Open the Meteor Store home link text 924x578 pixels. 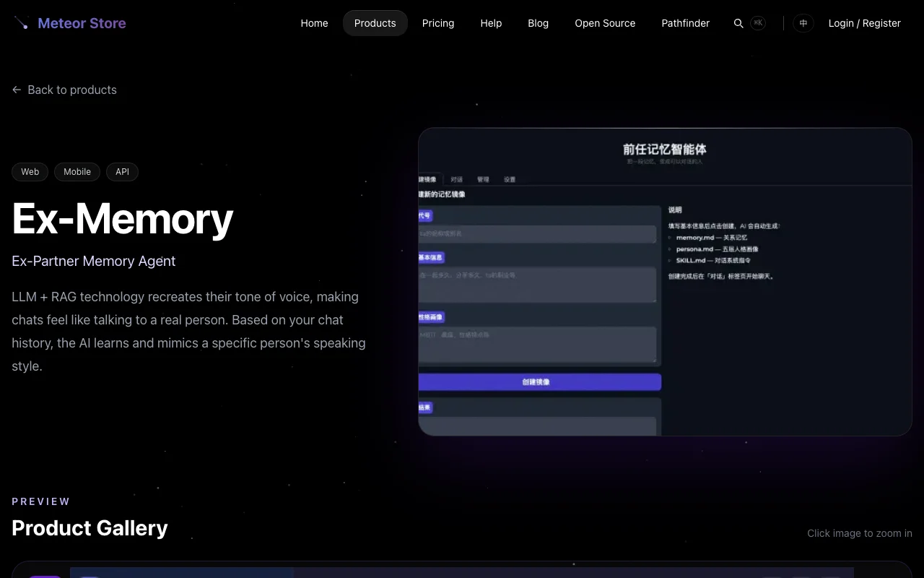(x=82, y=23)
